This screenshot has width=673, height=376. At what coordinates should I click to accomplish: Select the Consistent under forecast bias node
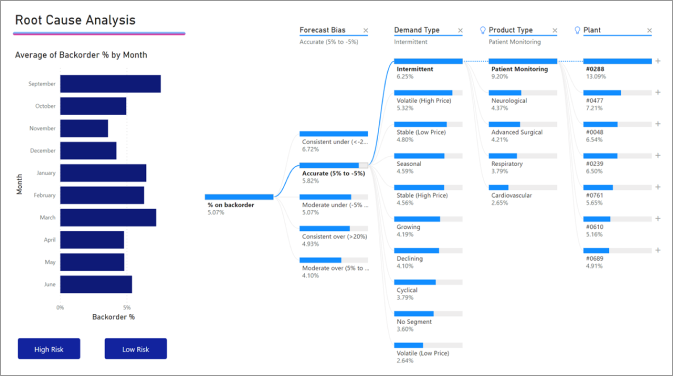coord(334,142)
